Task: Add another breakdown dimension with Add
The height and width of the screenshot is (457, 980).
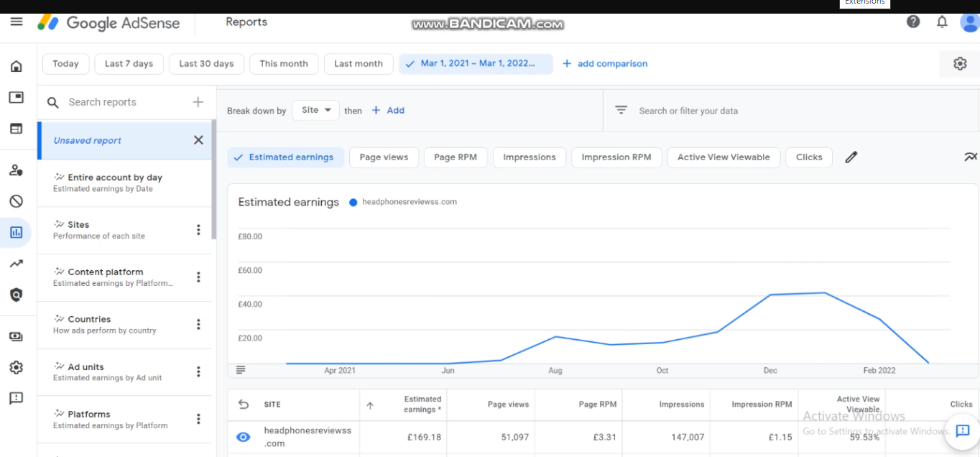Action: coord(388,111)
